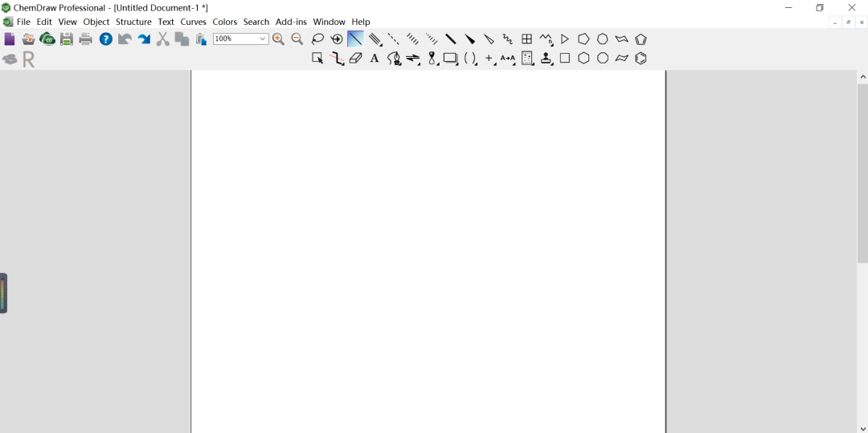The image size is (868, 433).
Task: Select the Hashed Bond tool
Action: [x=412, y=39]
